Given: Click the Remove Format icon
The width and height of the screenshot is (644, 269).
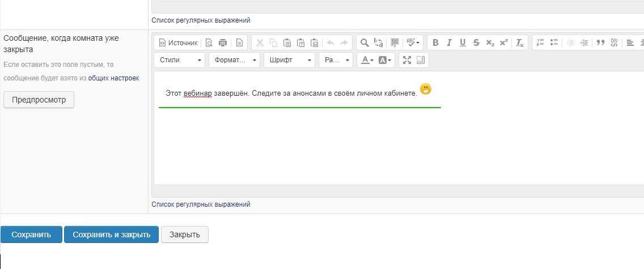Looking at the screenshot, I should coord(519,42).
